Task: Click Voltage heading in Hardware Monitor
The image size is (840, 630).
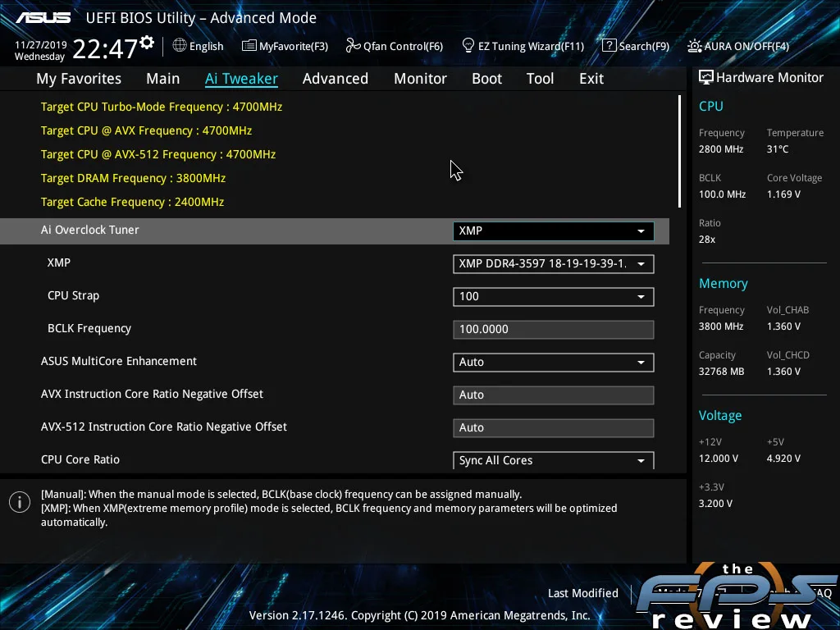Action: point(720,415)
